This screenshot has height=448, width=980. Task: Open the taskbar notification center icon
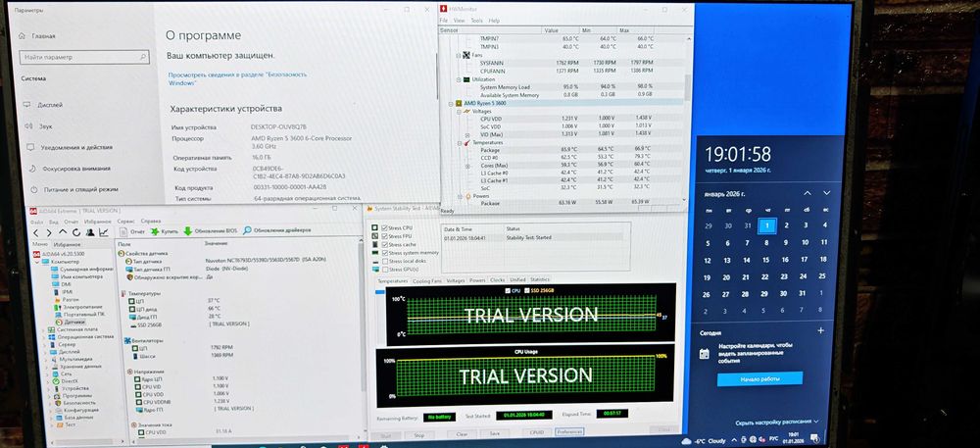[815, 437]
